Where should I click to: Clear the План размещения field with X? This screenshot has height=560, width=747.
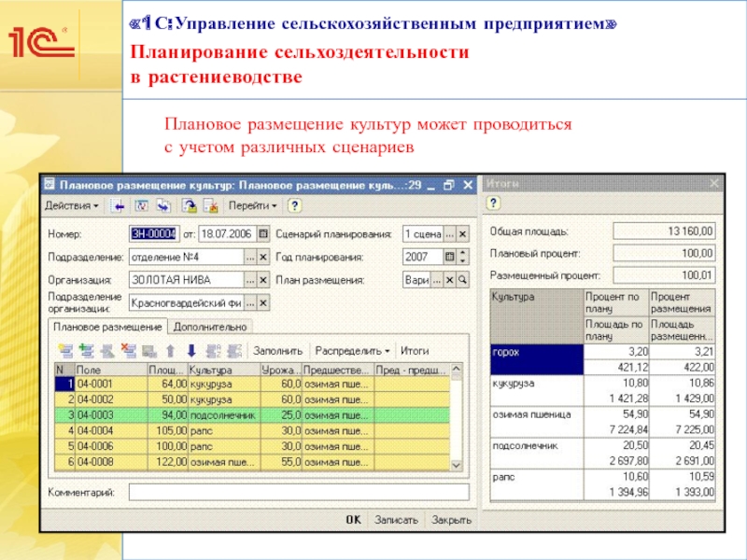pyautogui.click(x=449, y=280)
